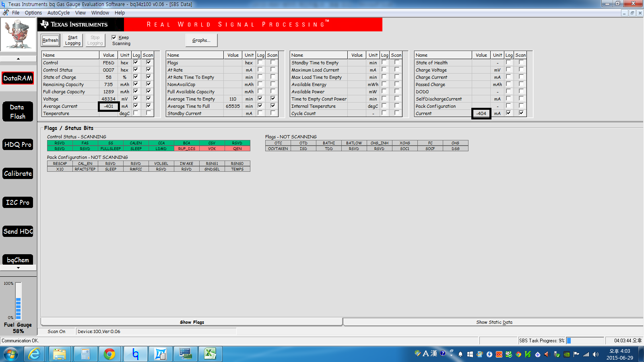This screenshot has width=644, height=362.
Task: Select the Current value cell showing -404
Action: tap(481, 113)
